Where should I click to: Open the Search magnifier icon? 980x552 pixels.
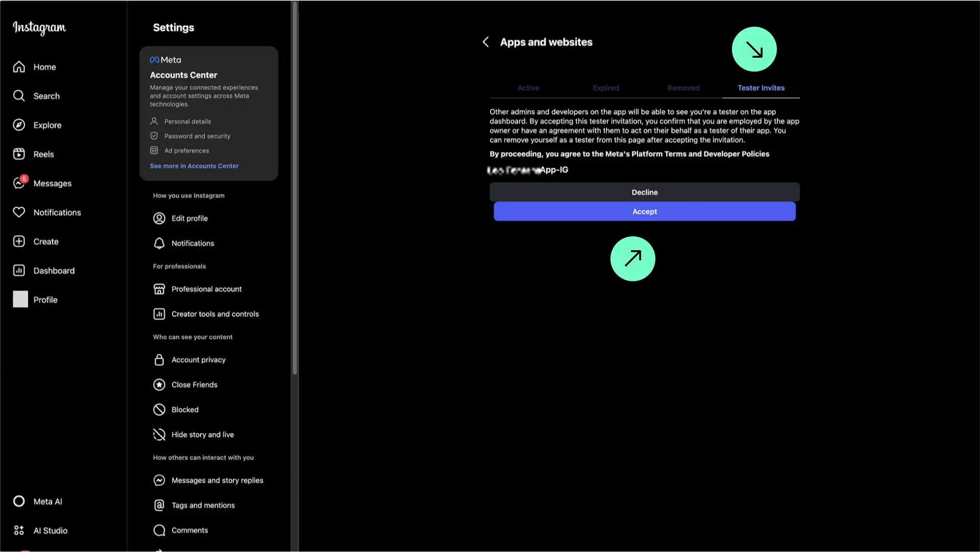click(x=19, y=96)
